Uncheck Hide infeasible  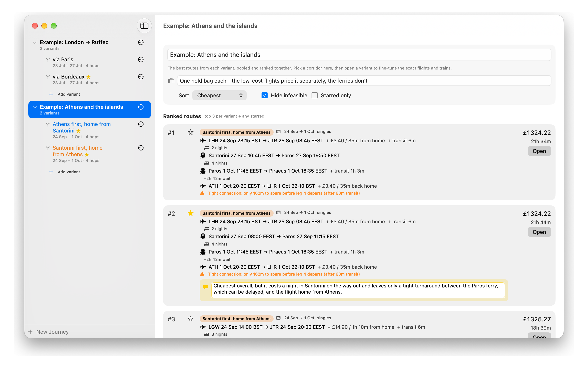click(x=265, y=95)
